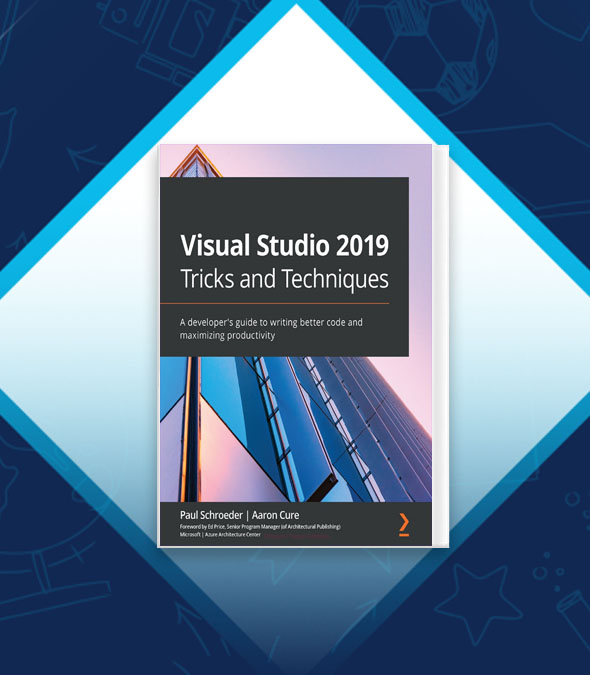Click the orange divider line under the title
The image size is (590, 675).
point(275,303)
